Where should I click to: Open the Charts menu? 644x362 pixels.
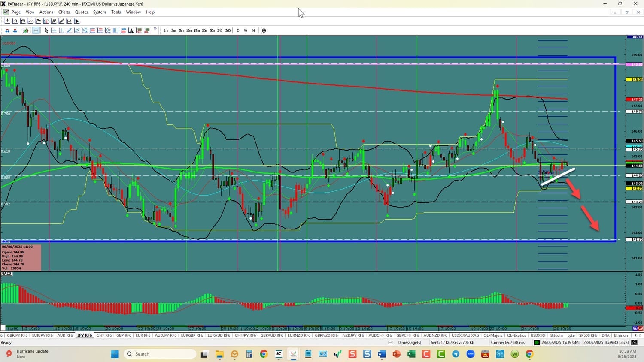(x=64, y=12)
